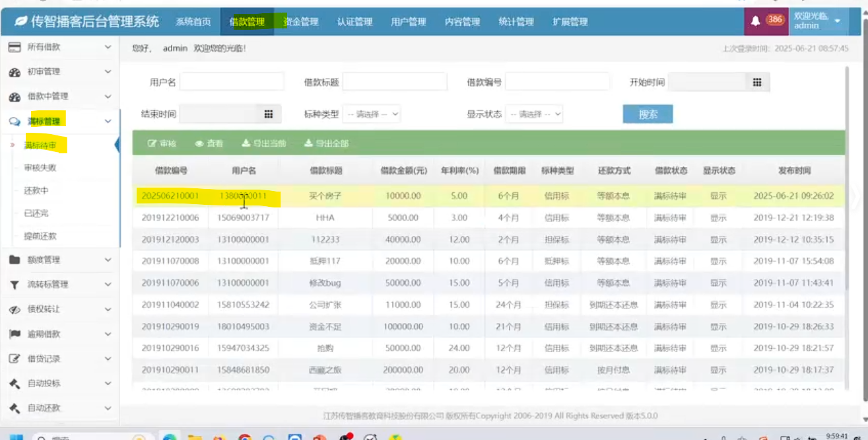Expand the 额度管理 chevron

[108, 260]
